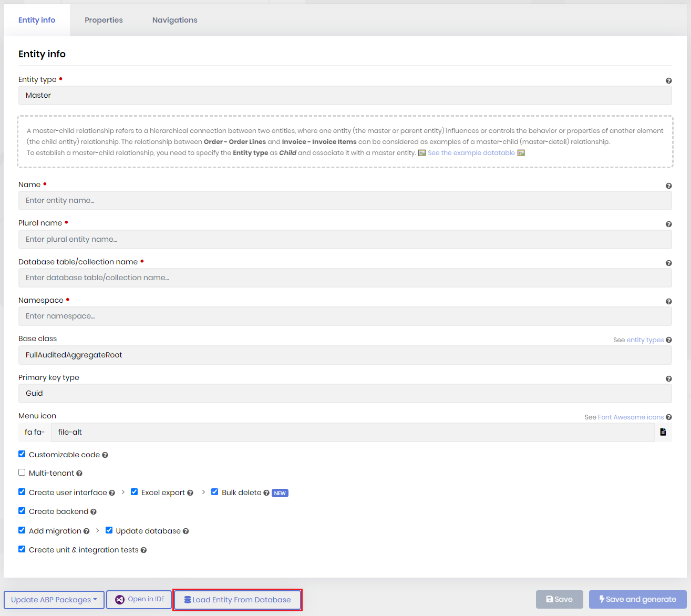The width and height of the screenshot is (691, 616).
Task: Switch to the Properties tab
Action: 104,20
